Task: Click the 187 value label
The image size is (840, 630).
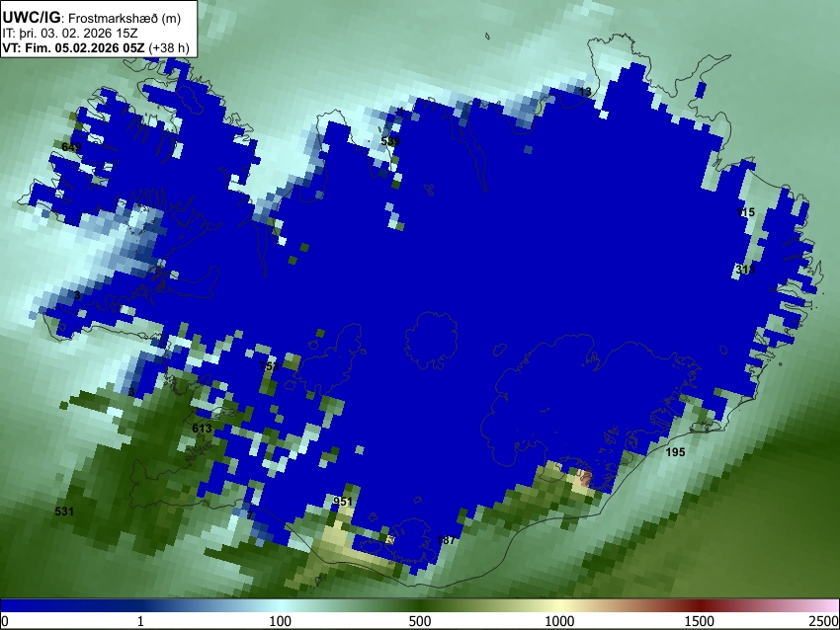Action: tap(446, 540)
